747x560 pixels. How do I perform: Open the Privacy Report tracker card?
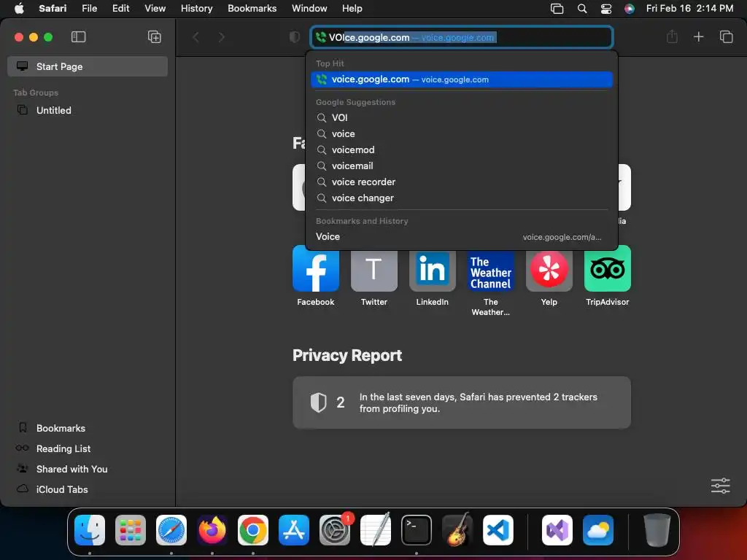[x=462, y=402]
